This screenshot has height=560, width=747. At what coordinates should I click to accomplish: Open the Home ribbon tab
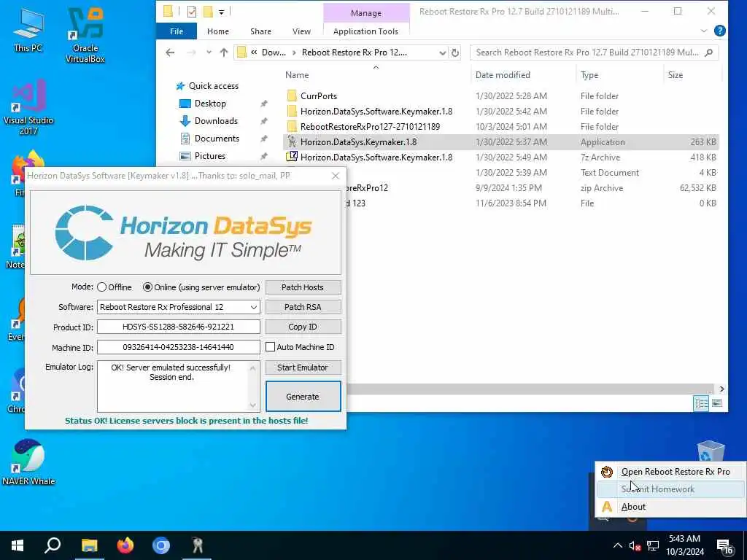pyautogui.click(x=217, y=31)
